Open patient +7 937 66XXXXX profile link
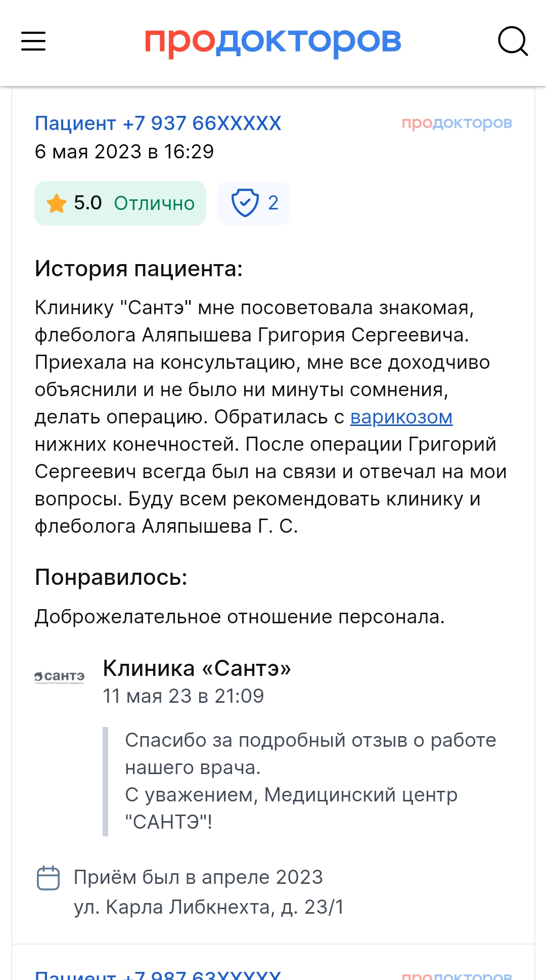This screenshot has width=546, height=980. click(158, 123)
